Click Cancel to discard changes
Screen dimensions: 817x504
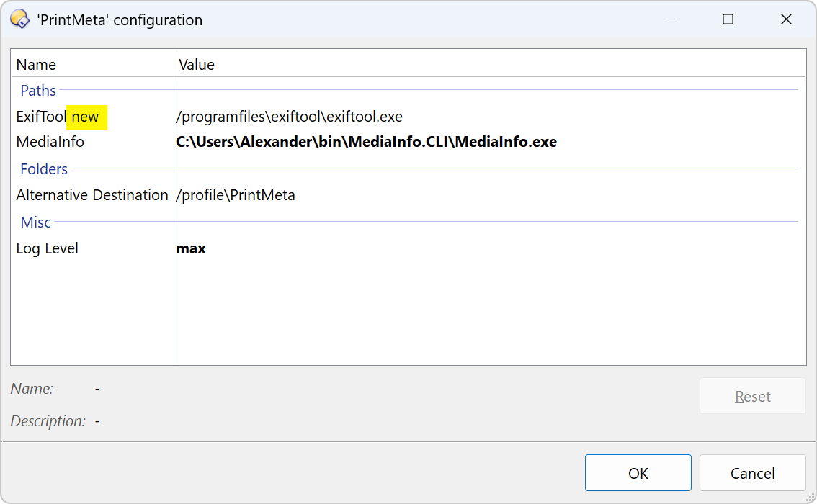[752, 473]
